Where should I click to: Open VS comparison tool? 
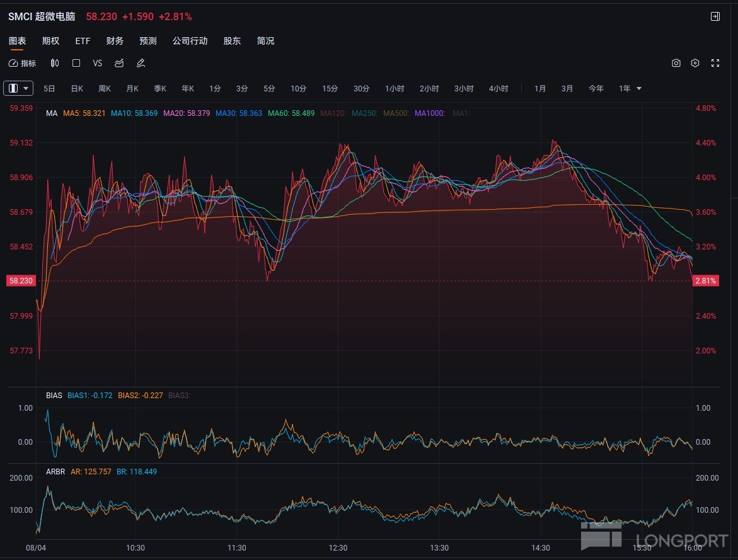coord(98,63)
